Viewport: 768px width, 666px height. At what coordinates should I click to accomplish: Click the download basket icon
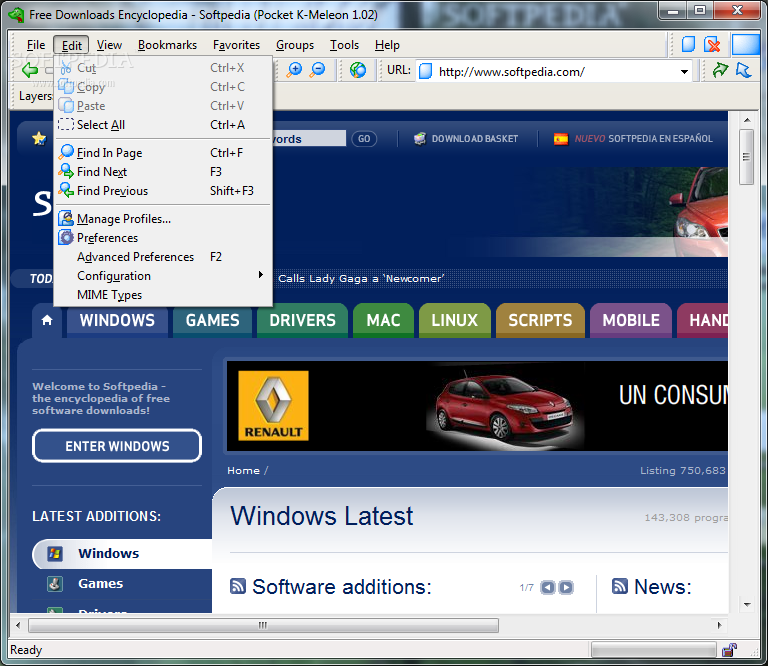[420, 139]
